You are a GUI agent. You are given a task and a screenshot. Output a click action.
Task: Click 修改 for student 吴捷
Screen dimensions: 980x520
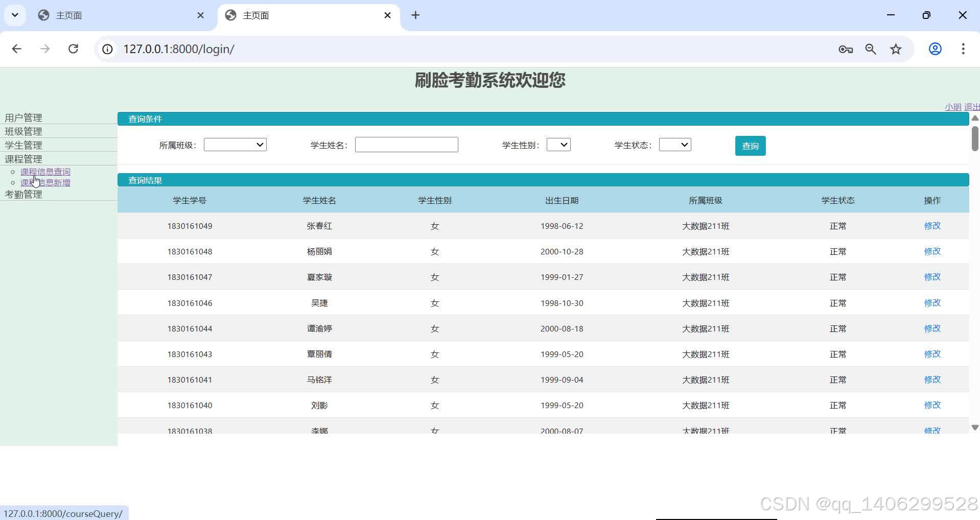[932, 303]
